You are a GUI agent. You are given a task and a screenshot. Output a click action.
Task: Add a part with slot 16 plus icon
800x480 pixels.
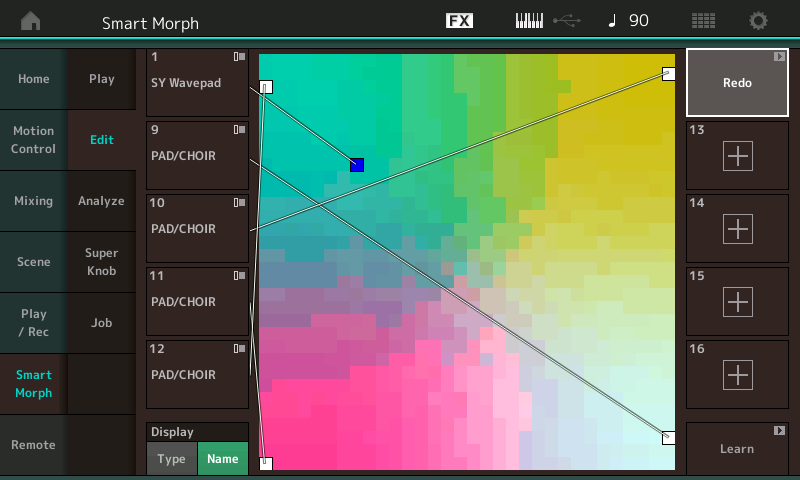point(737,374)
